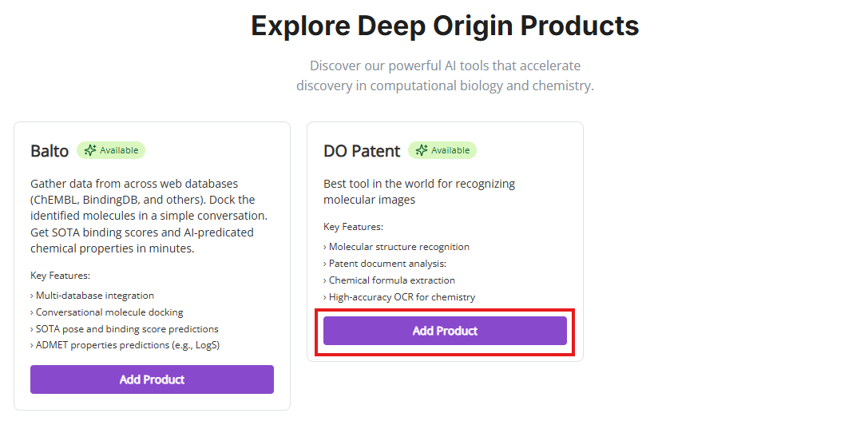Click the subtitle about powerful AI tools
868x425 pixels.
point(445,75)
